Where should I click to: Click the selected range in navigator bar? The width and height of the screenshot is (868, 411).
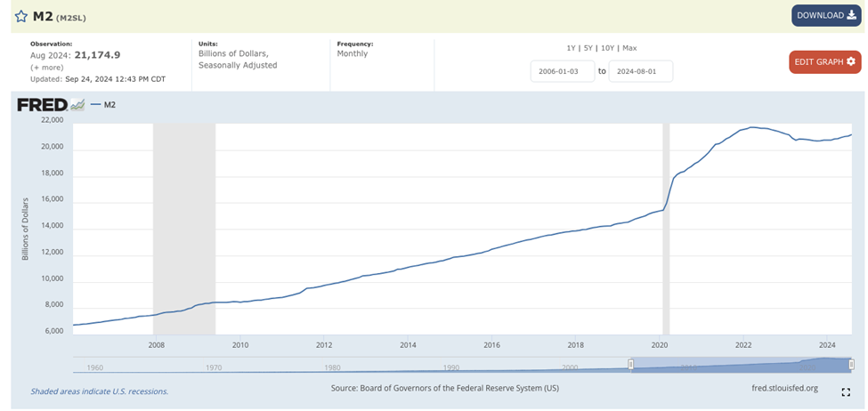[x=741, y=364]
